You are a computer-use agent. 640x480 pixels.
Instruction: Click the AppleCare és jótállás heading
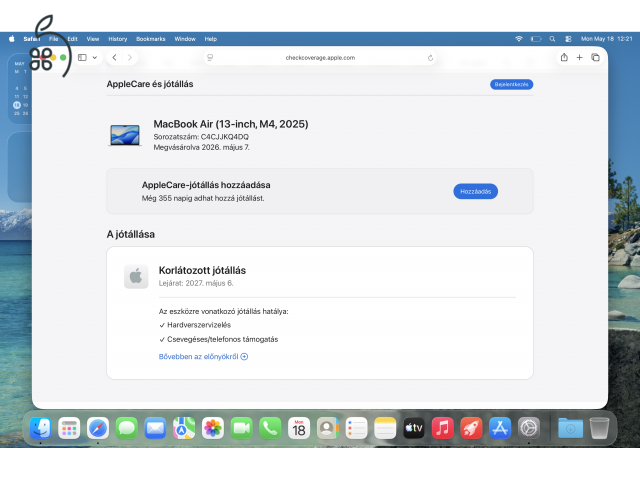coord(150,84)
